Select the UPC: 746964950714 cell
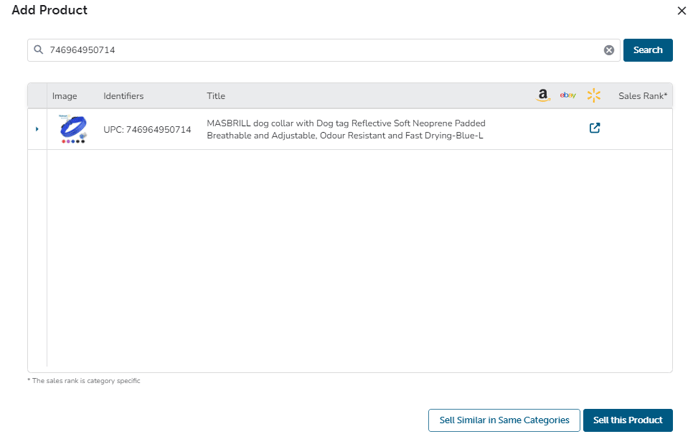The height and width of the screenshot is (434, 688). 147,129
